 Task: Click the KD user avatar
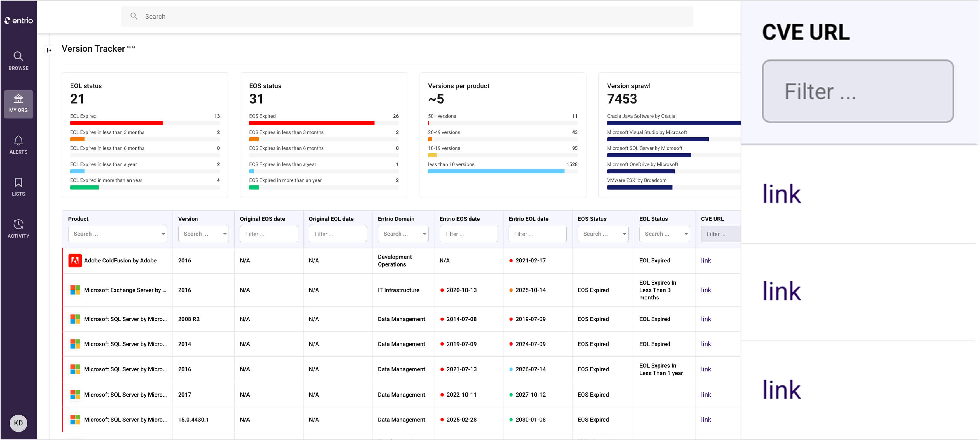pos(18,423)
